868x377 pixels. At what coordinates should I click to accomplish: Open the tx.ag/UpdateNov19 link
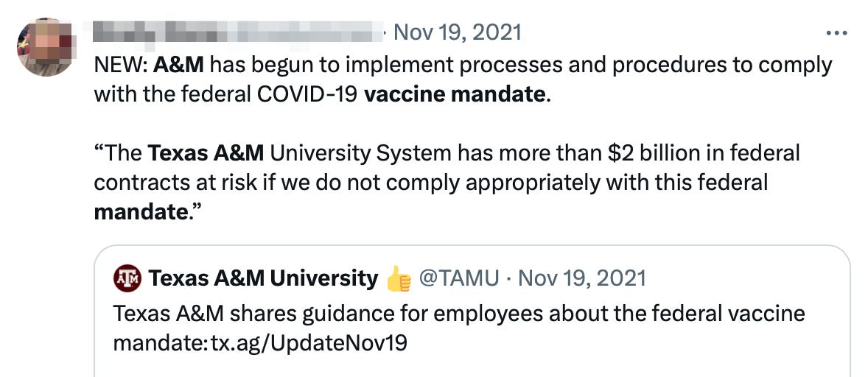(309, 344)
